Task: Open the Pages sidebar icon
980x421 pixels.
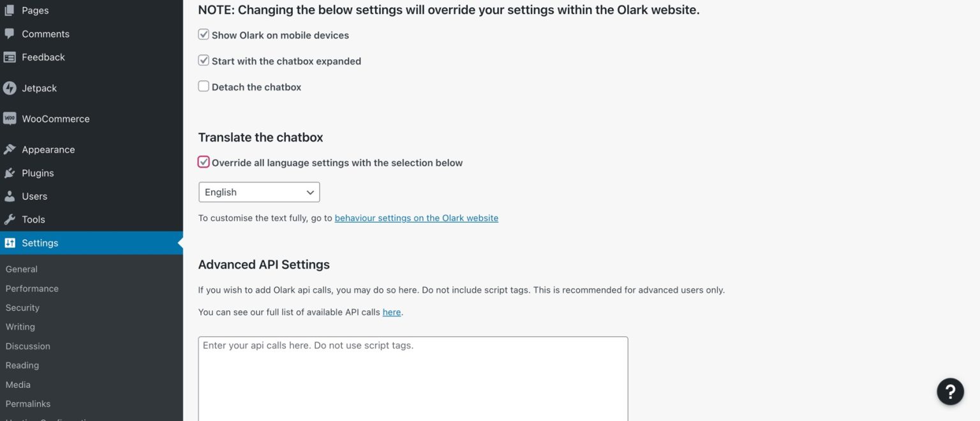Action: [9, 10]
